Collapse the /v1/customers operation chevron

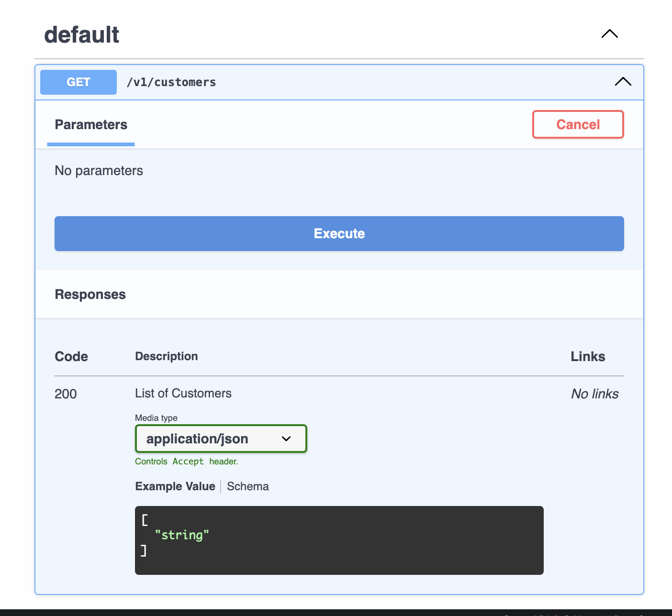(x=623, y=82)
